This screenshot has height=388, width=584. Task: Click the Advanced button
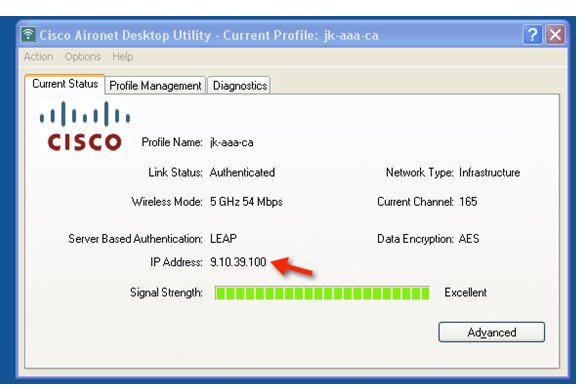coord(491,332)
